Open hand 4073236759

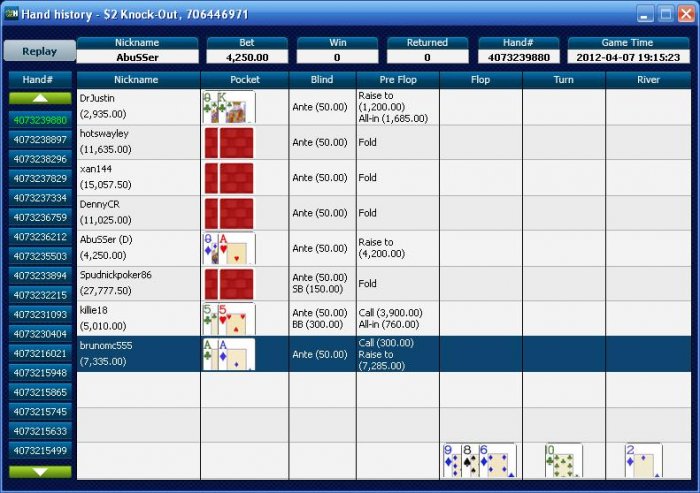40,217
